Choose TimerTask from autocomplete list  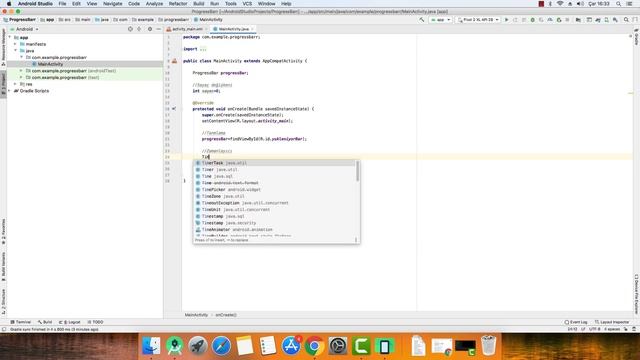pos(274,163)
